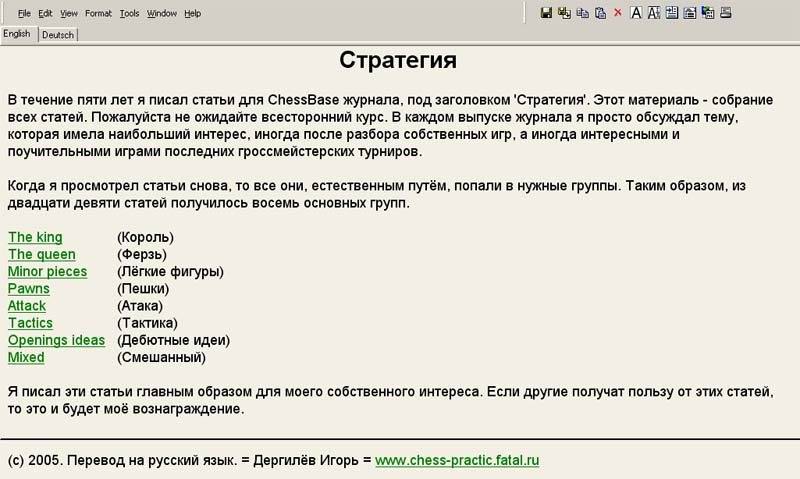Click the toolbar icon with the blue flag
The image size is (800, 479).
(x=708, y=13)
